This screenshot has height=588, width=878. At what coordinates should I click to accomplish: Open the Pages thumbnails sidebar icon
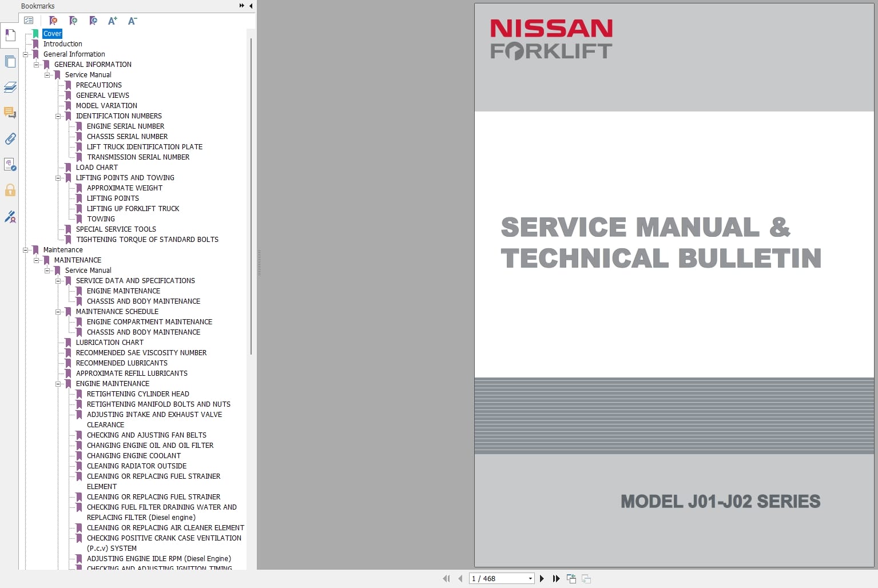point(10,61)
